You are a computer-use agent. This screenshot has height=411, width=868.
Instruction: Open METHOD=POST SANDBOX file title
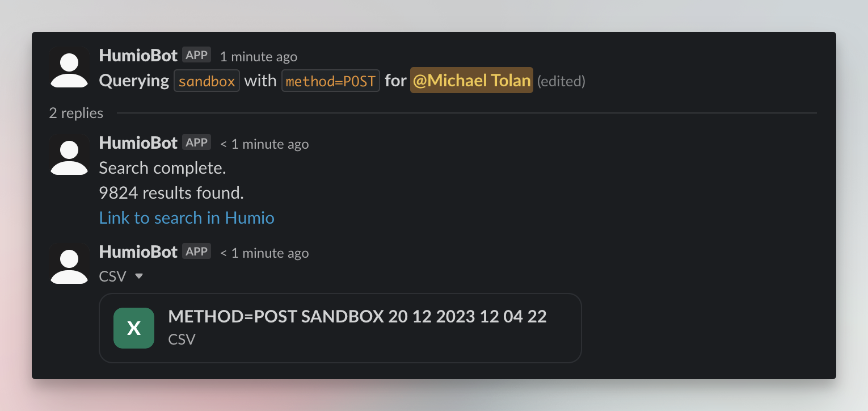pos(357,317)
